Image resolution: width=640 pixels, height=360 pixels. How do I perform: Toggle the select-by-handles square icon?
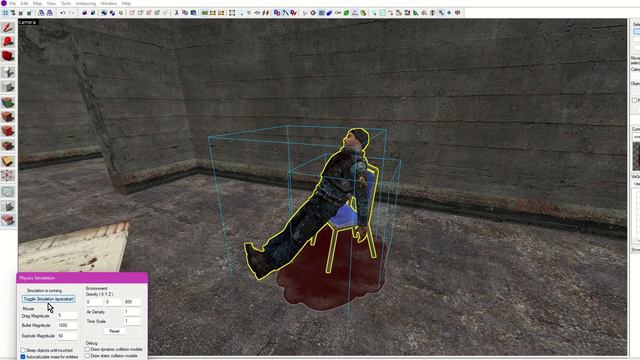pyautogui.click(x=232, y=13)
